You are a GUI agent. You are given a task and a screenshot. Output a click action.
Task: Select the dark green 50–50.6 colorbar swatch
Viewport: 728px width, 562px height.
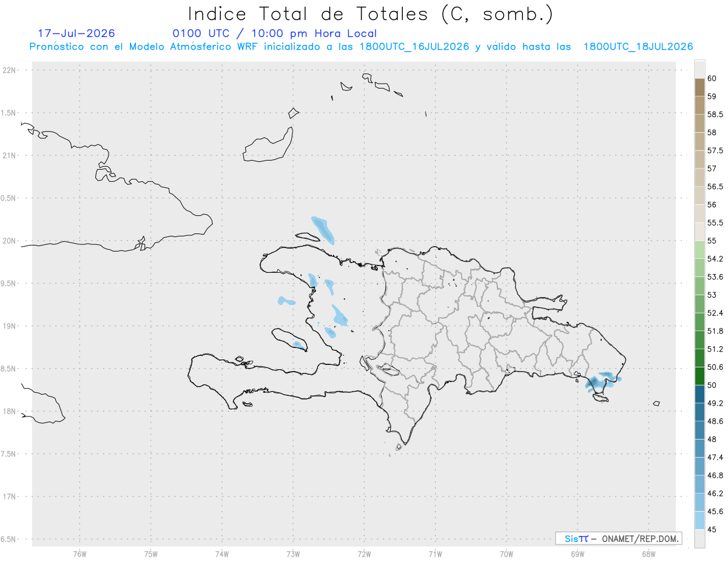(699, 376)
